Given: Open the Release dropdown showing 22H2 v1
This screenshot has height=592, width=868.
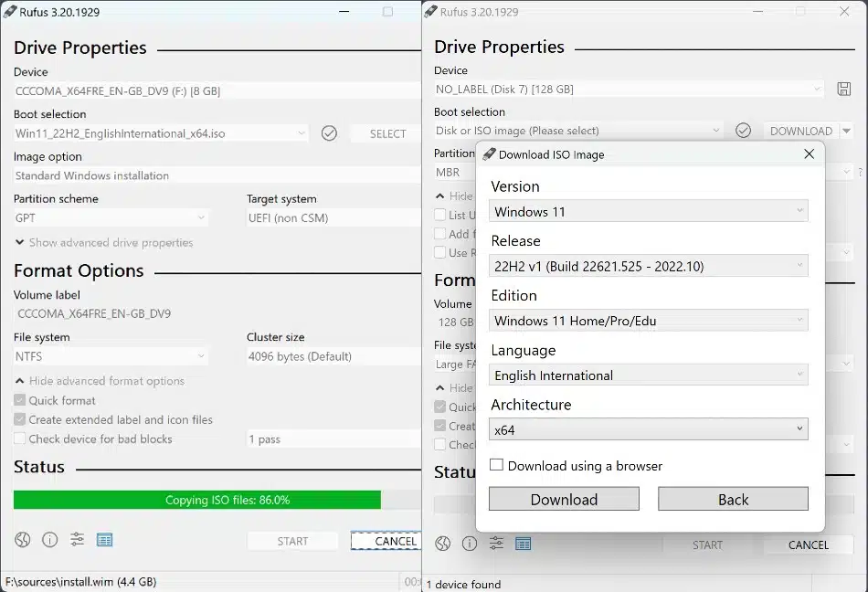Looking at the screenshot, I should tap(648, 266).
